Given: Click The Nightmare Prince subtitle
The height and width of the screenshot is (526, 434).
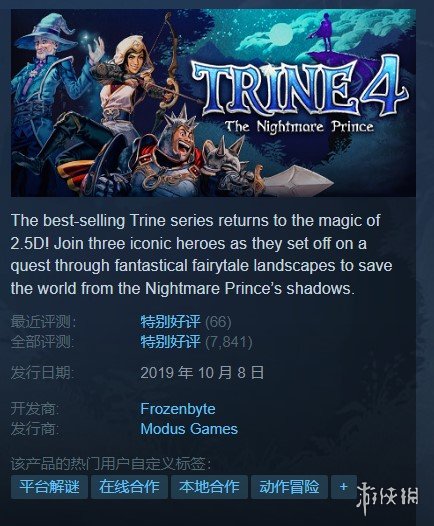Looking at the screenshot, I should coord(299,127).
